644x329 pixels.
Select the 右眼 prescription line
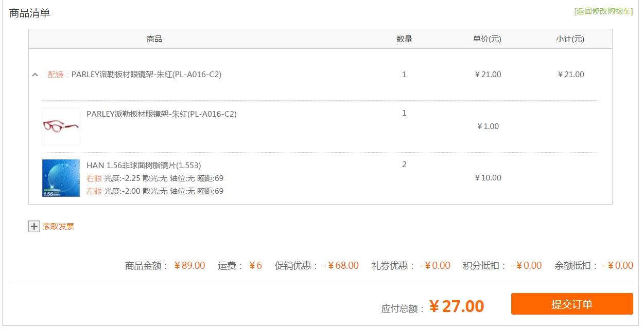[x=155, y=178]
